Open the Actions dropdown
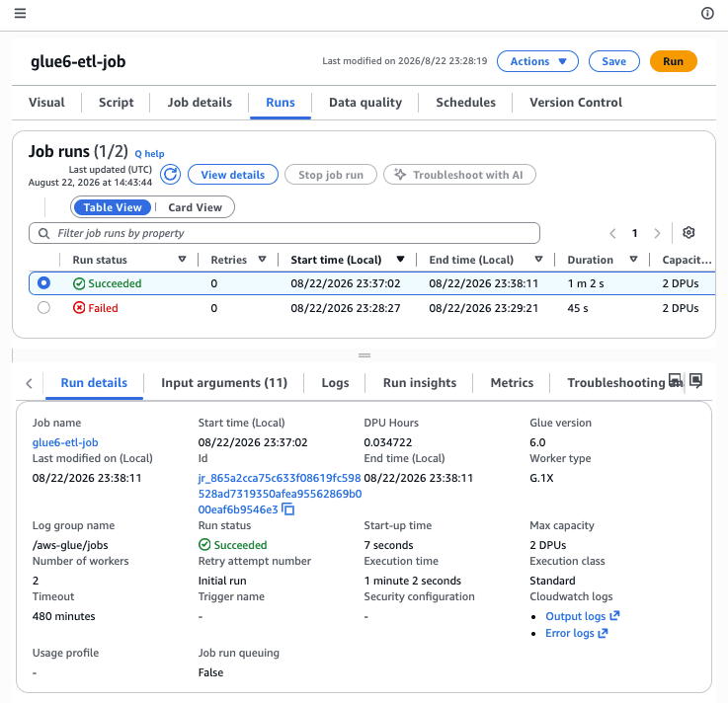 (x=537, y=61)
